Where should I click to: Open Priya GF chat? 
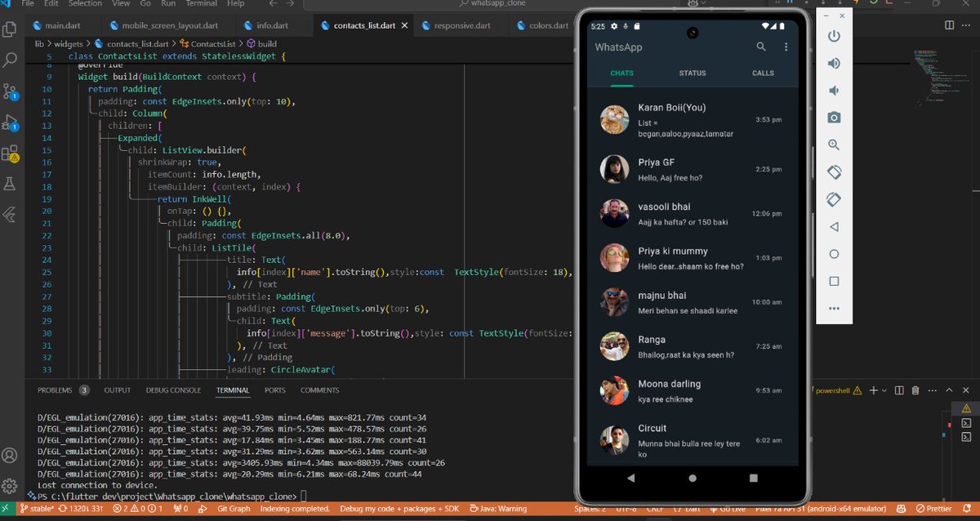coord(693,170)
